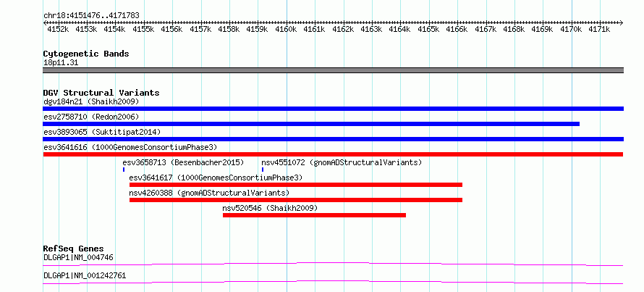Click 'esv3641617 (1000GenomesConsortiumPhase3)' label

coord(216,178)
